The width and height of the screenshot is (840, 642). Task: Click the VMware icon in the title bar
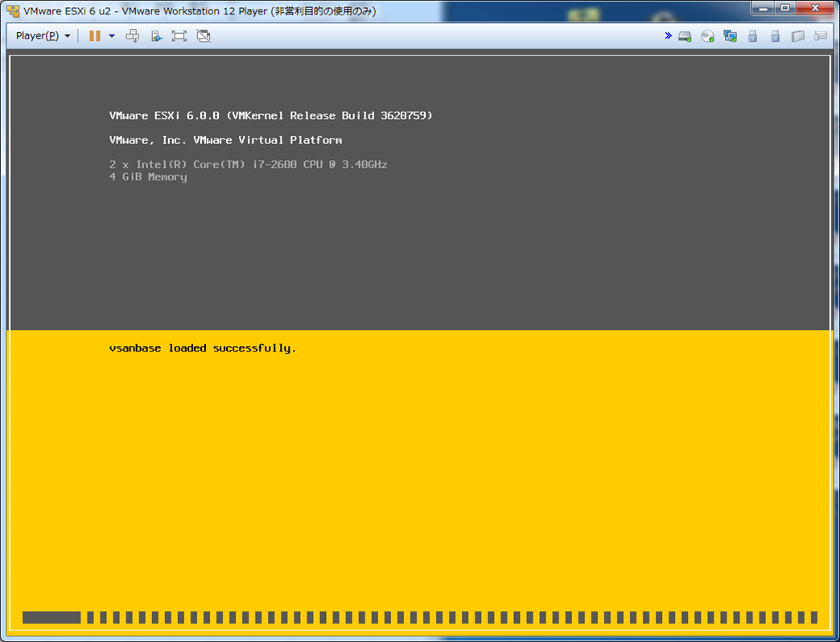(x=13, y=11)
